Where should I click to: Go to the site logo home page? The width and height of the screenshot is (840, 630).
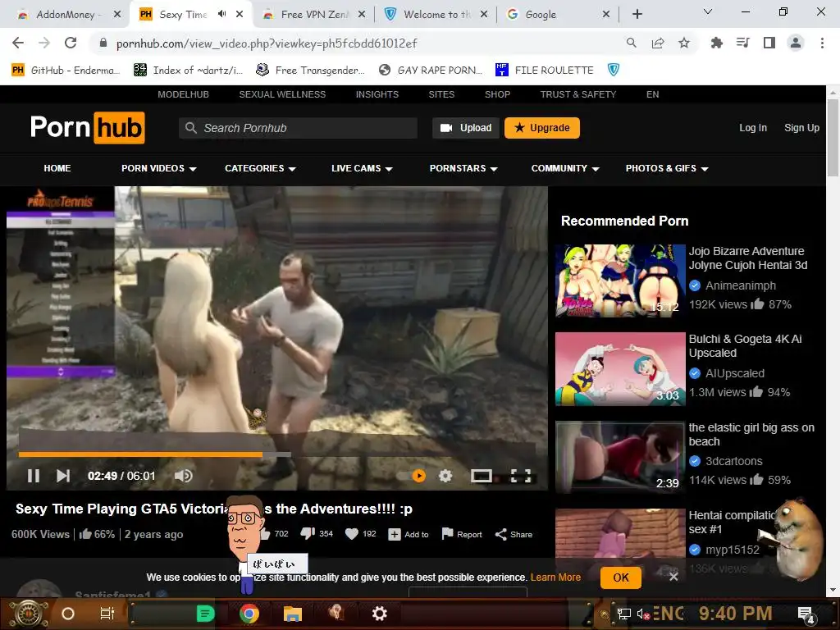coord(87,127)
